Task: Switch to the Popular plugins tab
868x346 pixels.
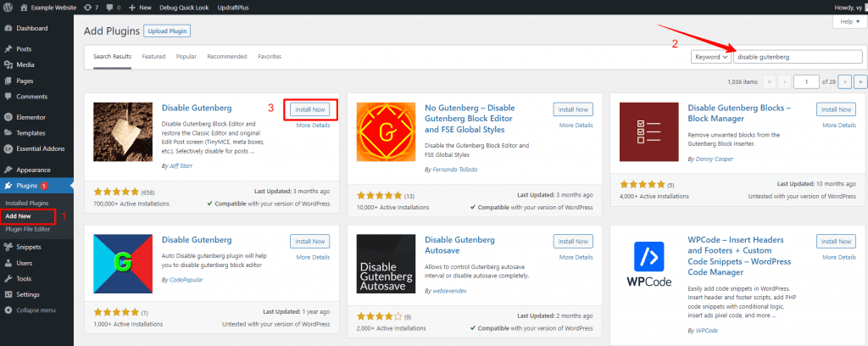Action: tap(186, 57)
